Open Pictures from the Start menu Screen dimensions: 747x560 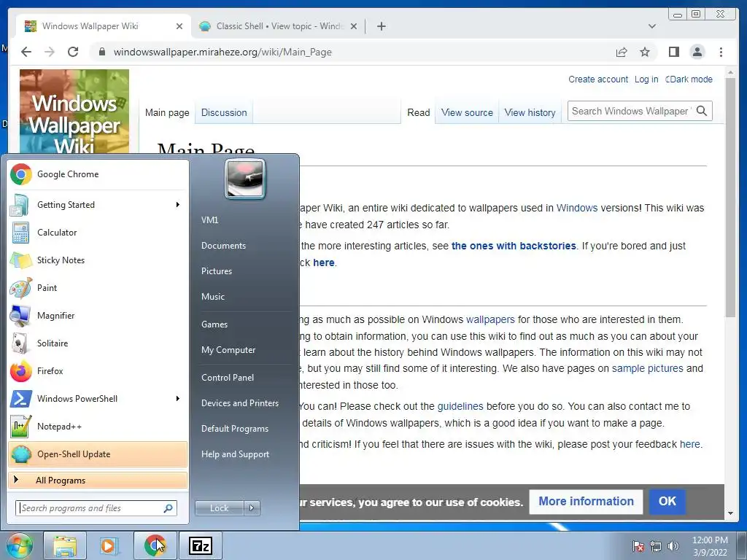(x=217, y=271)
